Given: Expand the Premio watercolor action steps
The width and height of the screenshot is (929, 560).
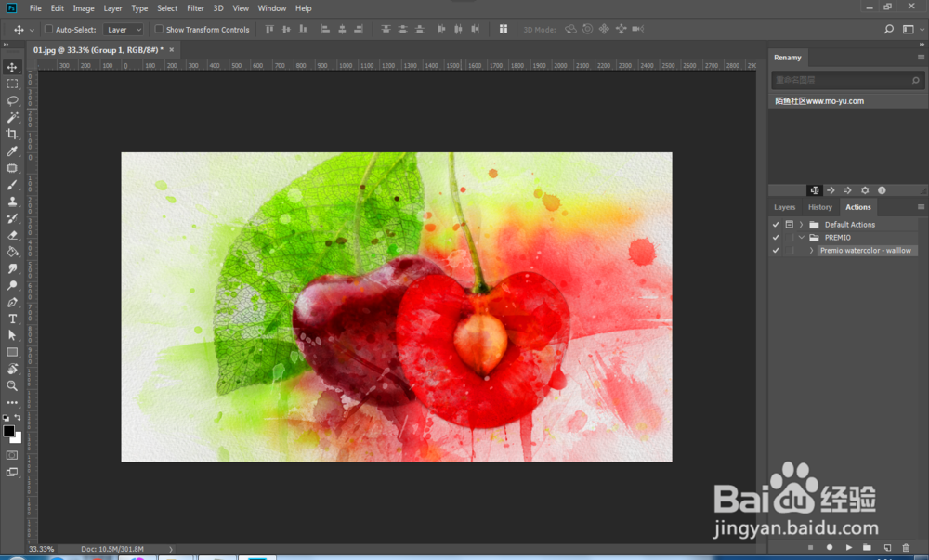Looking at the screenshot, I should coord(811,251).
